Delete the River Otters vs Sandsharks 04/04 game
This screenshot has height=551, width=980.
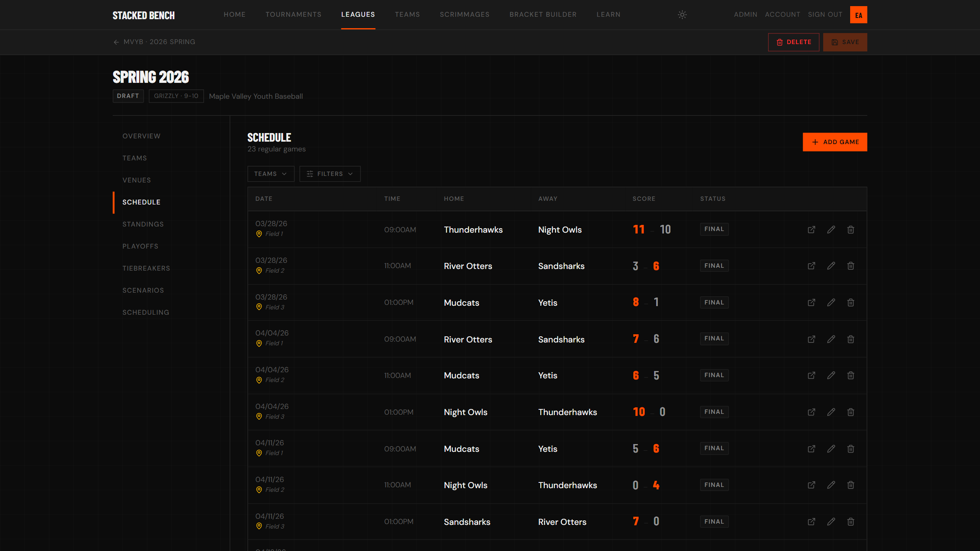(851, 339)
